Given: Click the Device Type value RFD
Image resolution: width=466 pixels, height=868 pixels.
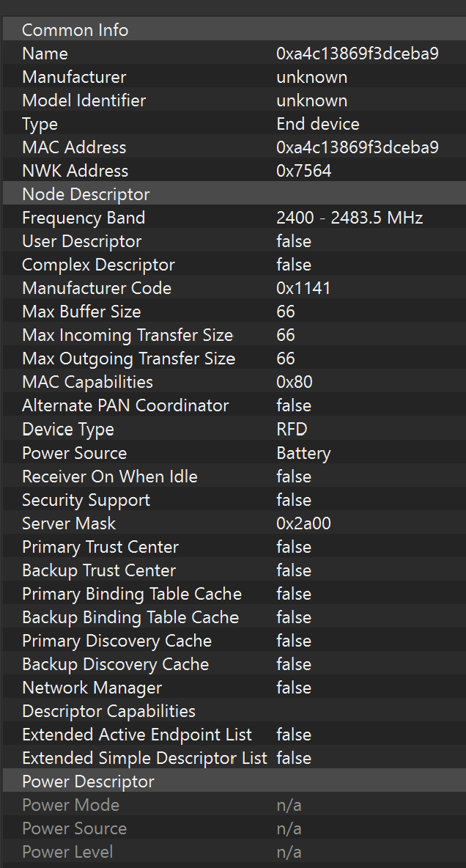Looking at the screenshot, I should point(292,429).
